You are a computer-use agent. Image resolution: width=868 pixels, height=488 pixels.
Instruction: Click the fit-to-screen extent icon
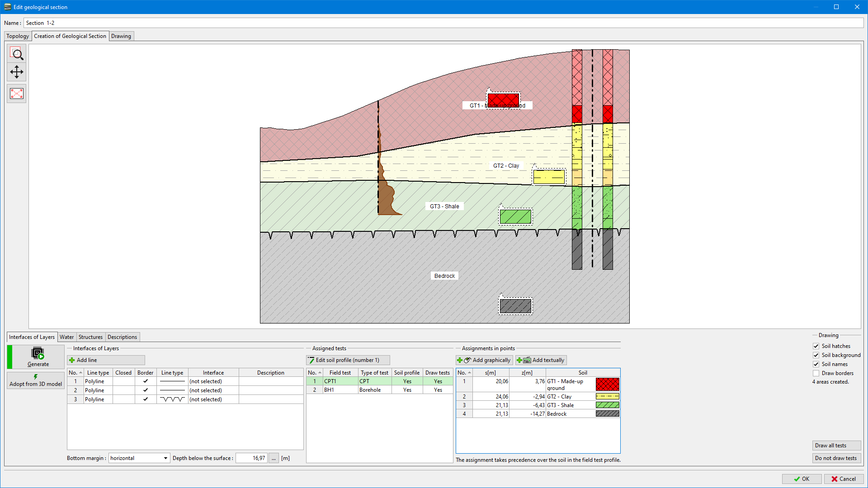[17, 94]
